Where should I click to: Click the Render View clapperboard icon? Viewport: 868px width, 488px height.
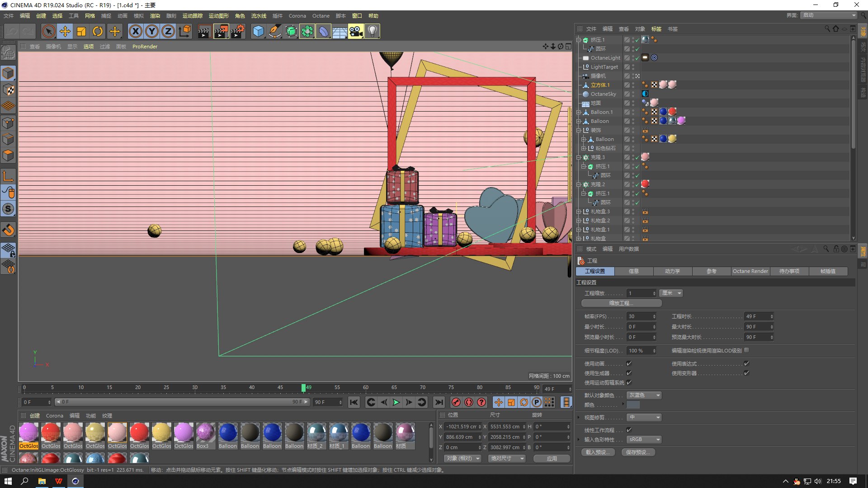pyautogui.click(x=204, y=31)
